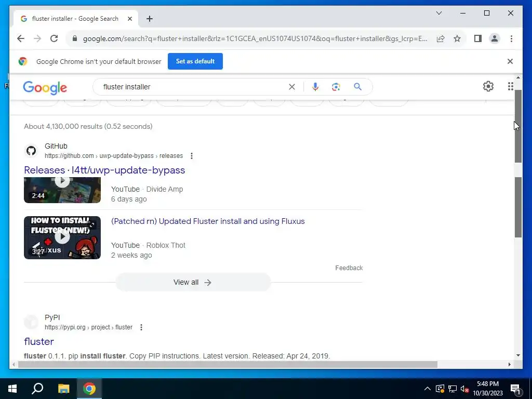Close the fluster installer tab
This screenshot has height=399, width=532.
(x=129, y=19)
